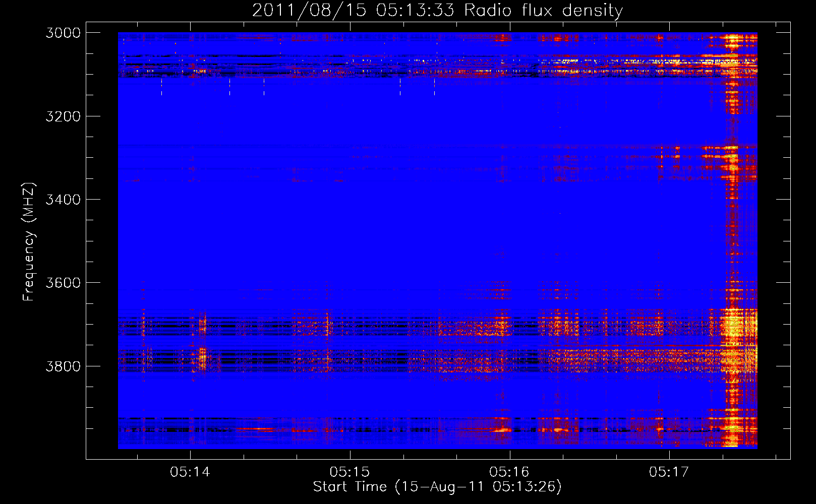Click the 'Start Time (15-Aug-11 05:13:26)' axis title

point(437,487)
